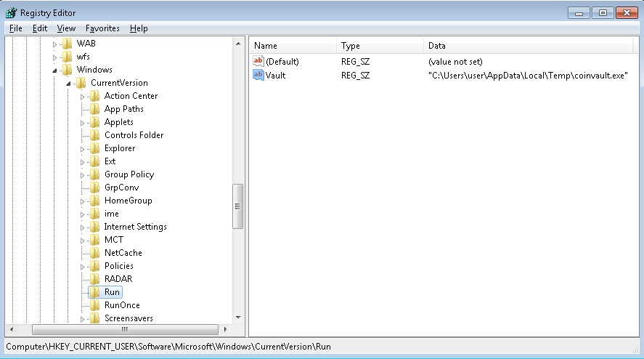Maximize the Registry Editor window
Screen dimensions: 644x359
point(603,13)
